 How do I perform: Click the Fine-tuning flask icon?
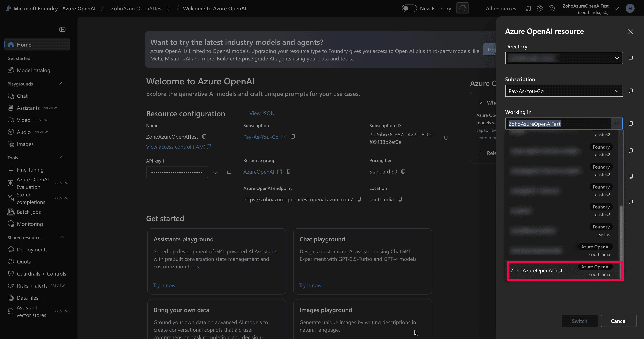(11, 169)
